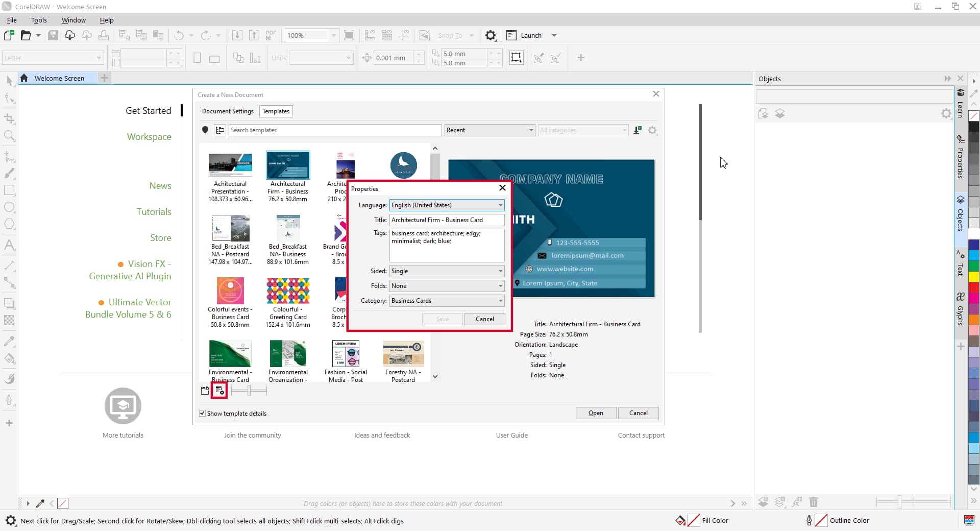
Task: Click the Get more templates download icon
Action: [637, 130]
